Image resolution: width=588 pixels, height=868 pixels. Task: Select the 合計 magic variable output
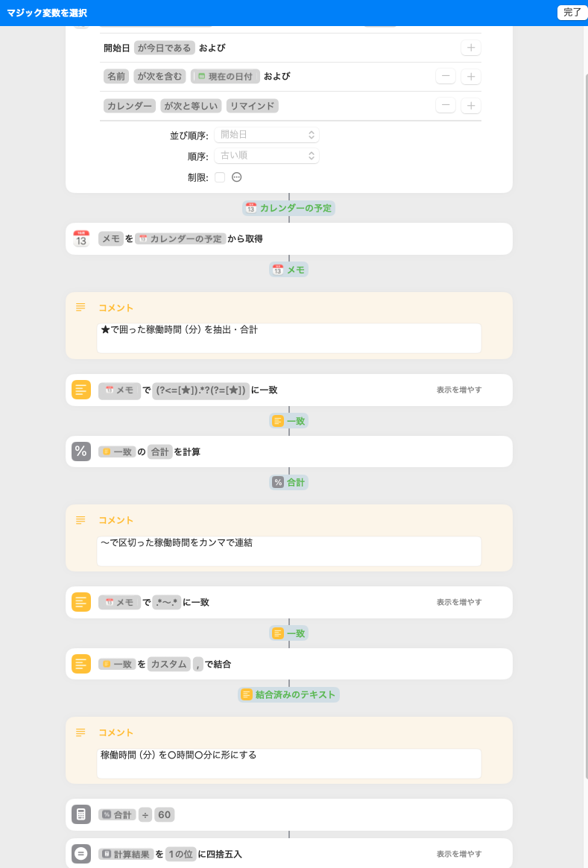pyautogui.click(x=288, y=482)
